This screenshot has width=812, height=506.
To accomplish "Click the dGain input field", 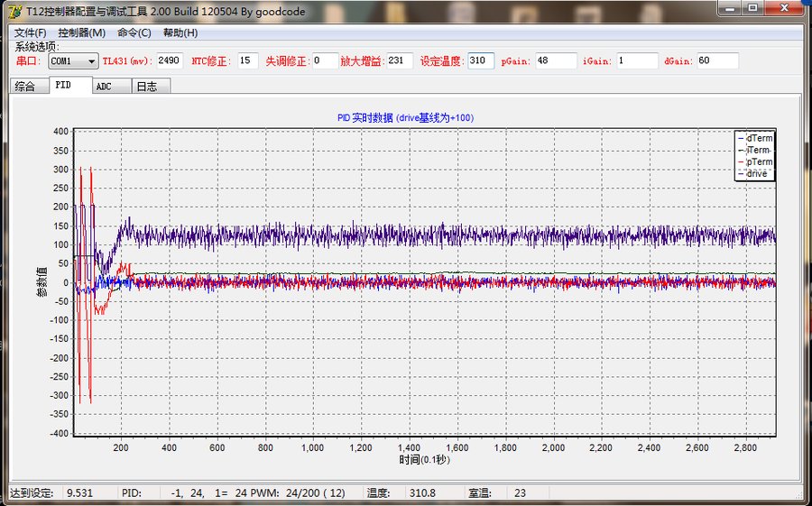I will pos(718,60).
